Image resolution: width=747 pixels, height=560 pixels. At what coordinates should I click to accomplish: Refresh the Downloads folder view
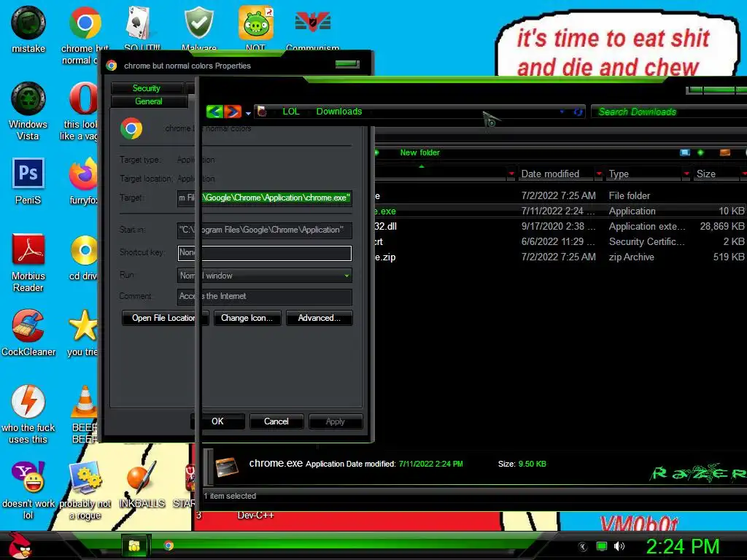tap(578, 112)
